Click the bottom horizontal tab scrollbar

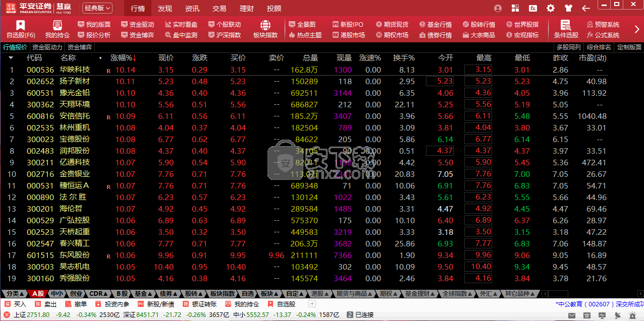[592, 293]
